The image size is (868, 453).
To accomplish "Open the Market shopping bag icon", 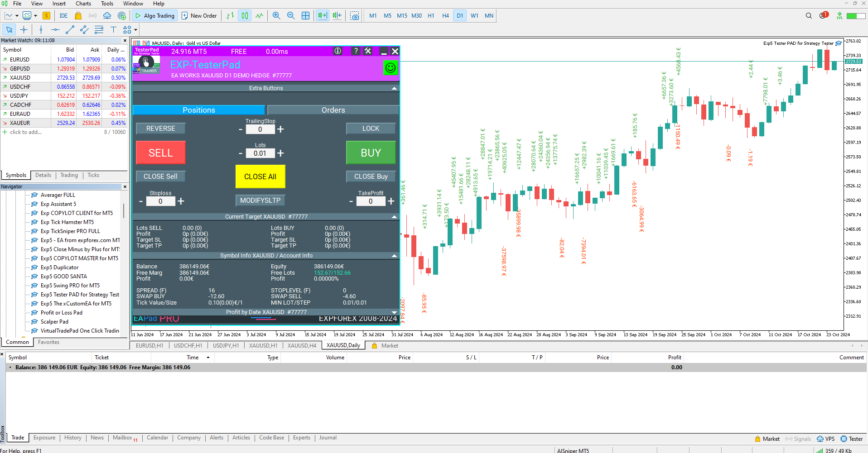I will (78, 16).
